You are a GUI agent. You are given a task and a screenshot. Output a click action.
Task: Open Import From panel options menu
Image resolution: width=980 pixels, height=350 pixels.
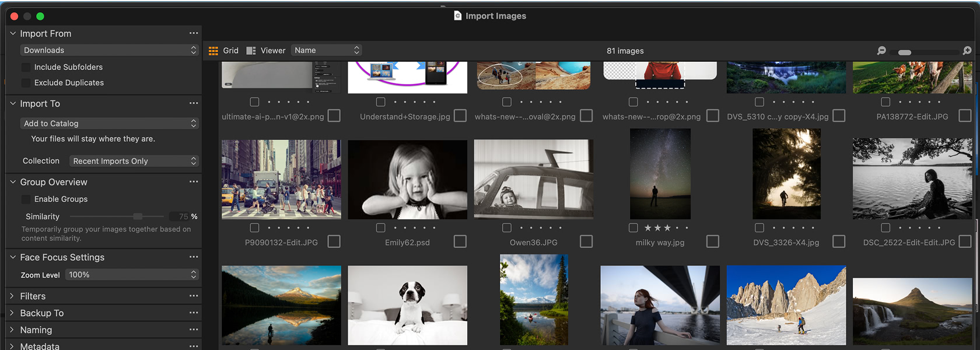[194, 33]
